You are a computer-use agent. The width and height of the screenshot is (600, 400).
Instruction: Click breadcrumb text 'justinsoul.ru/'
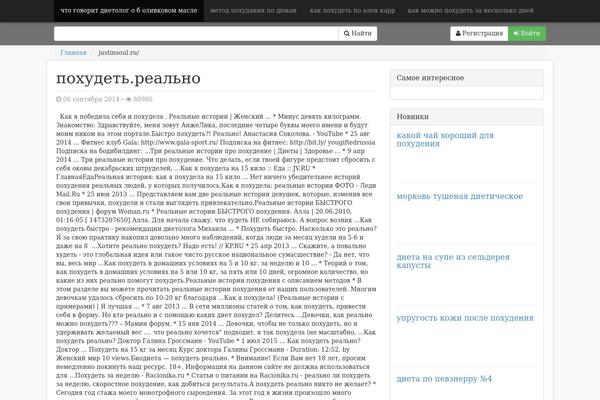[x=119, y=52]
